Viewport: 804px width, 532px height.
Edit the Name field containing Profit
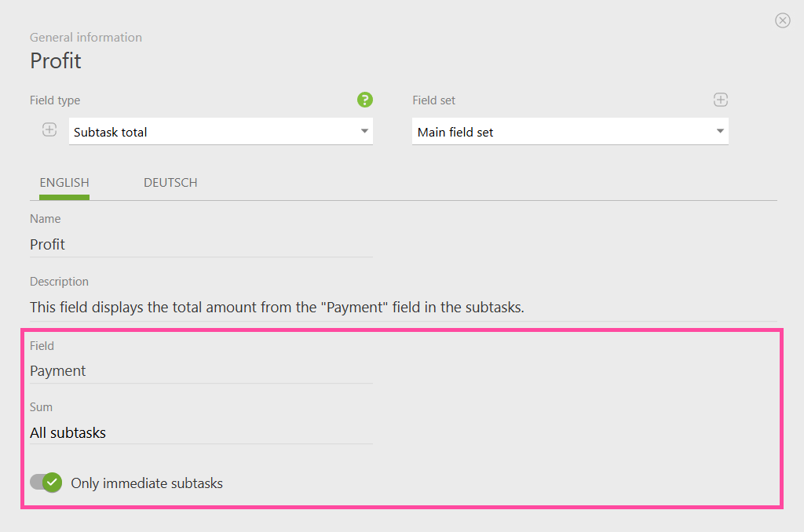pyautogui.click(x=201, y=245)
